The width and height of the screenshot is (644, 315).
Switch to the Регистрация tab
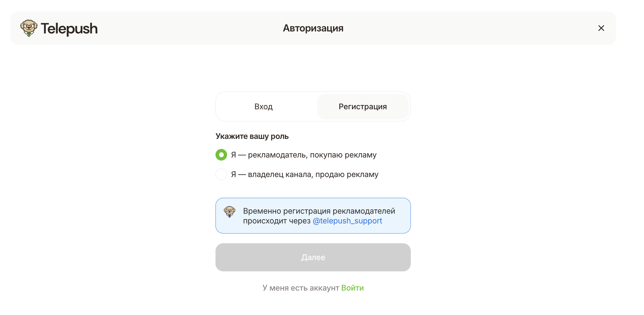pyautogui.click(x=363, y=107)
